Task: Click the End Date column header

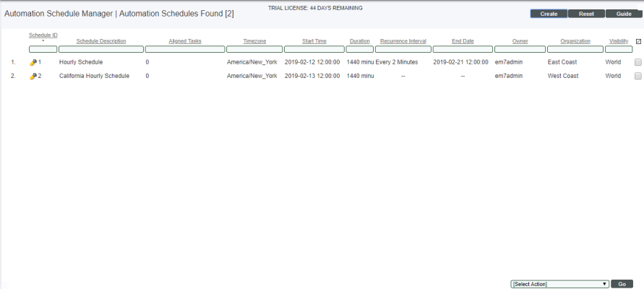Action: click(x=463, y=41)
